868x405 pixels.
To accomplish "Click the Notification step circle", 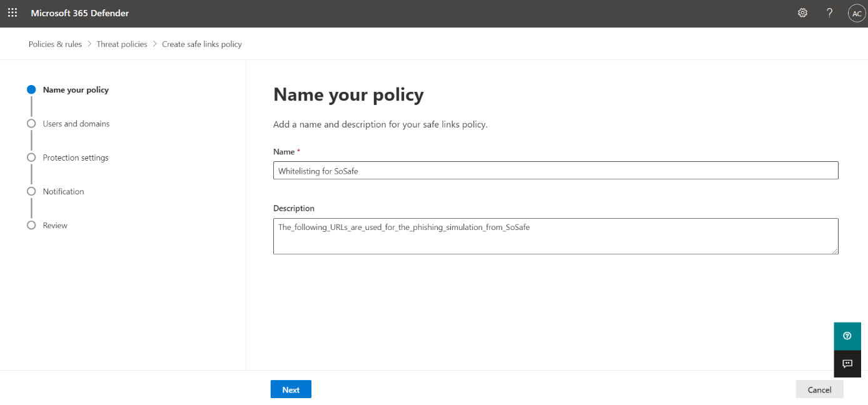I will pos(31,191).
